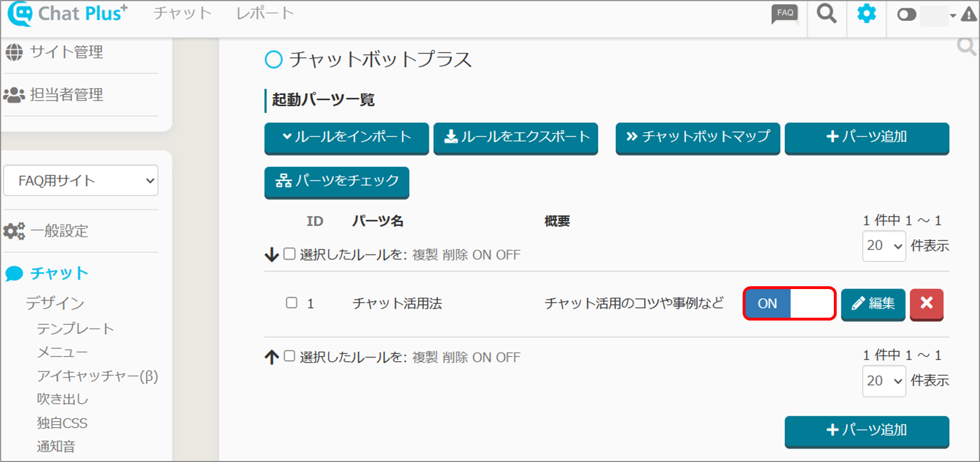The width and height of the screenshot is (980, 462).
Task: Toggle the status switch in the header
Action: point(906,15)
